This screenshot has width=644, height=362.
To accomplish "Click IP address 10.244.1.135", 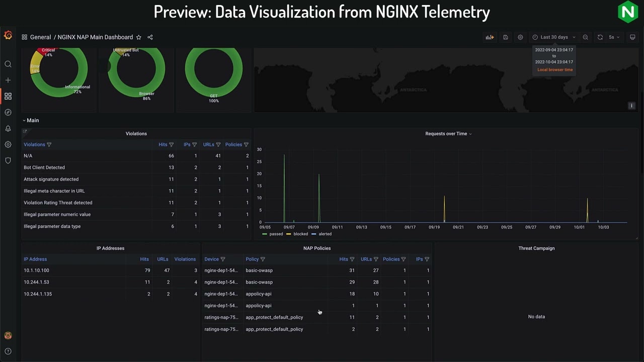I will pos(38,294).
